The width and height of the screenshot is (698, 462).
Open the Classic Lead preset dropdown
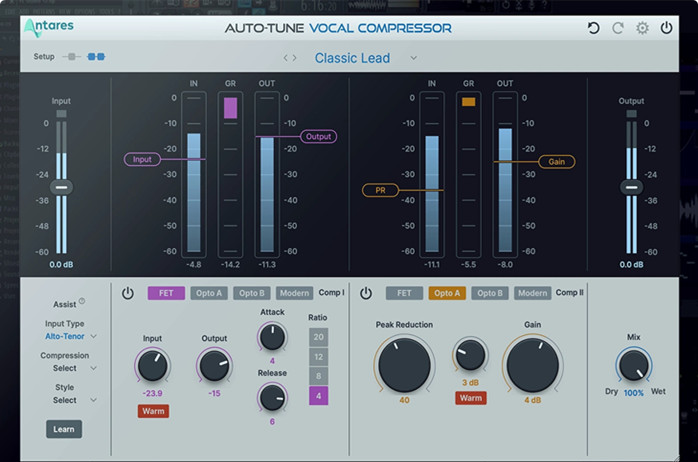[x=414, y=58]
